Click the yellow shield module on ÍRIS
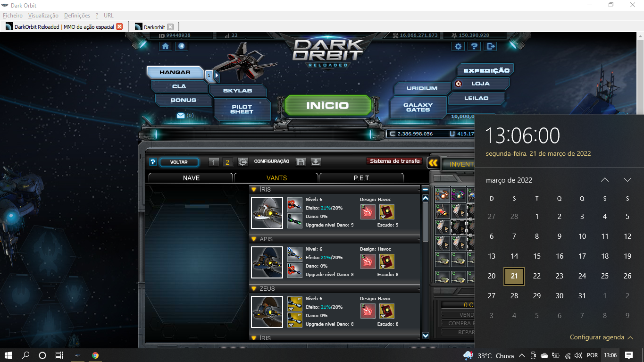This screenshot has height=362, width=644. [387, 212]
